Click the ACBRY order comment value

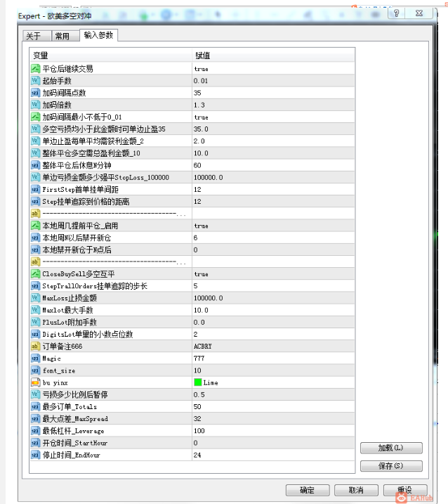[x=203, y=347]
